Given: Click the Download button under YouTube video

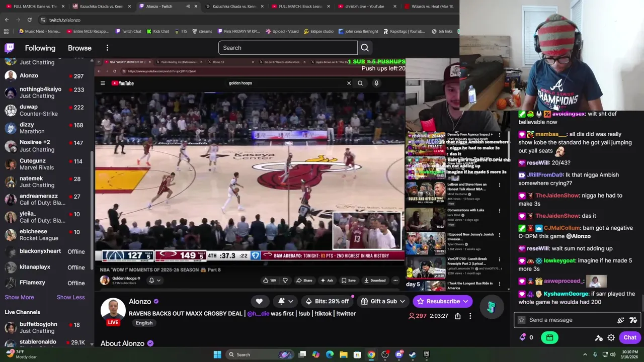Looking at the screenshot, I should (375, 281).
